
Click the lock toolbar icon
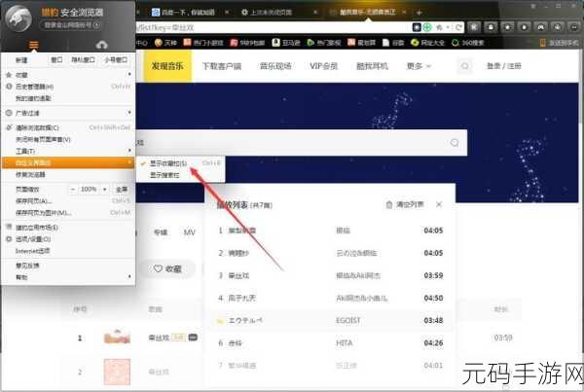click(491, 27)
